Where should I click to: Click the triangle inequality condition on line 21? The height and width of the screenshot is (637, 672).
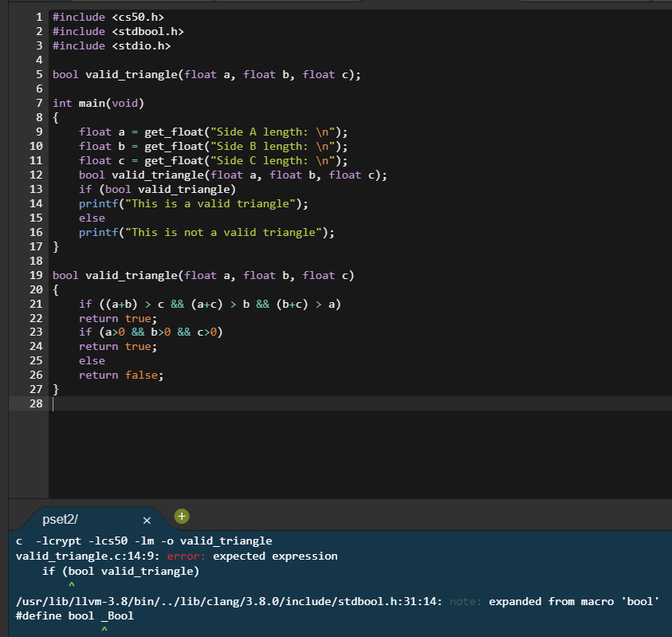click(x=210, y=304)
